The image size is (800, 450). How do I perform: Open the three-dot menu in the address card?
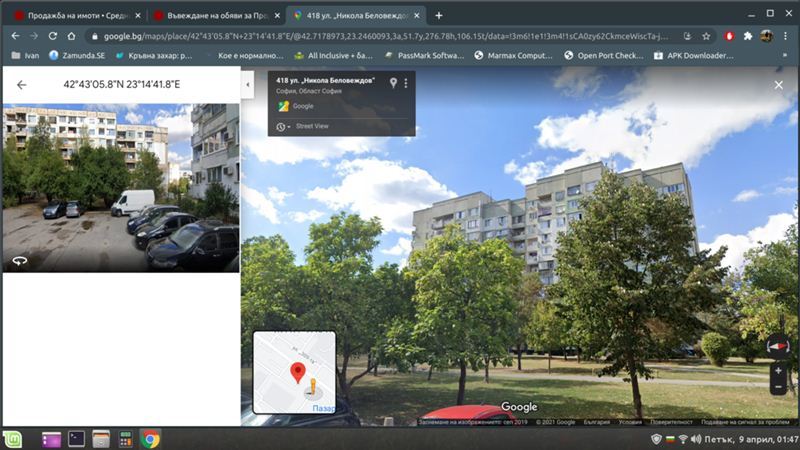pyautogui.click(x=406, y=83)
